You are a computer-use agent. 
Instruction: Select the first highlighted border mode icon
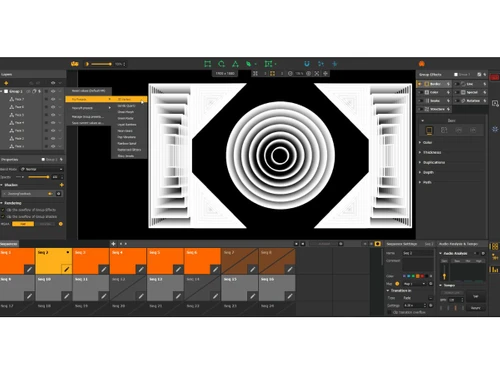[429, 130]
